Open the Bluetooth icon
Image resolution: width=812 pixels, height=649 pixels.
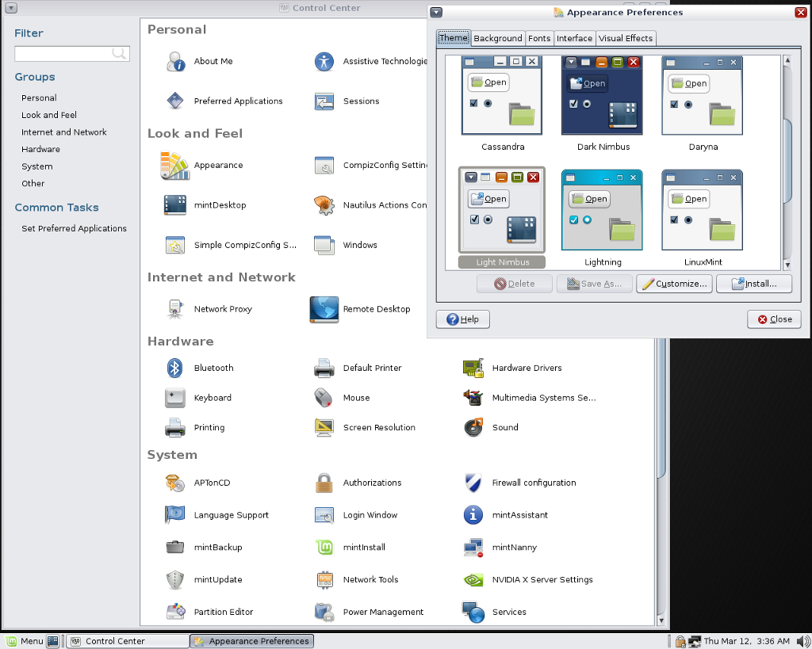175,368
